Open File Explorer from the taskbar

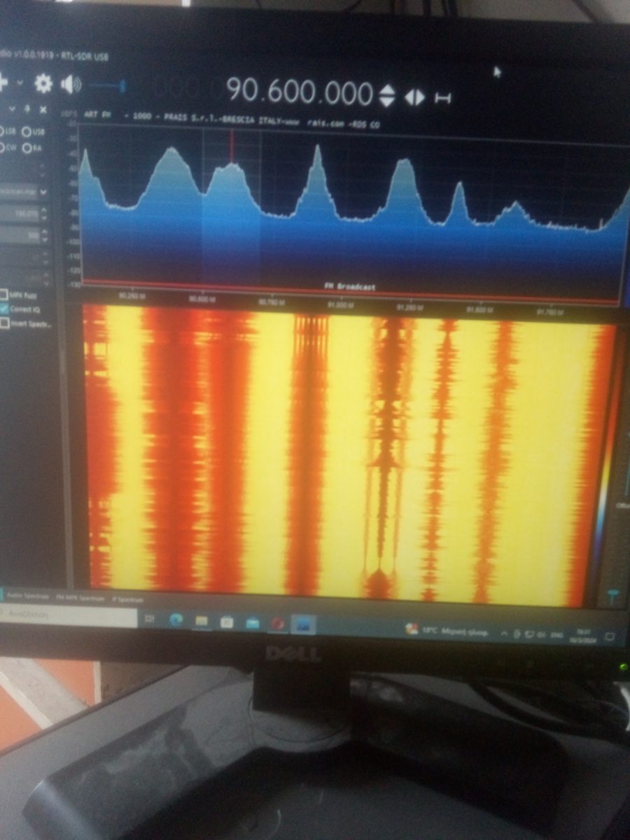coord(201,622)
